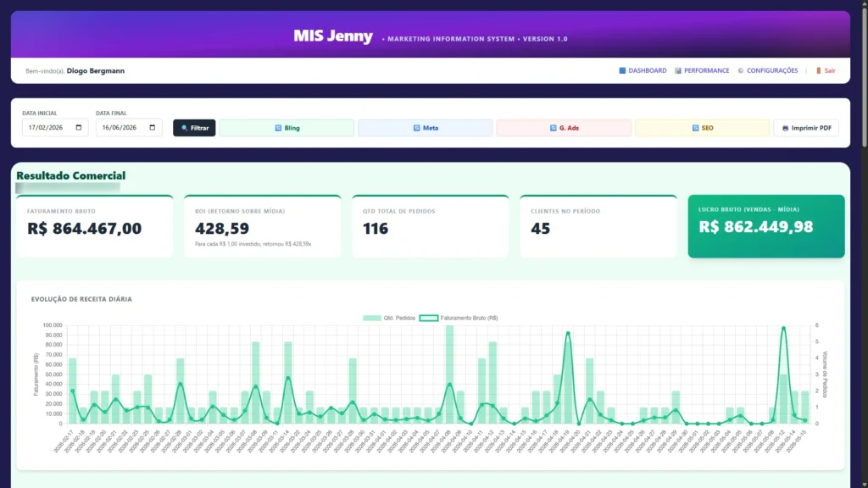Toggle the Faturamento Bruto legend series
Viewport: 868px width, 488px height.
tap(459, 319)
